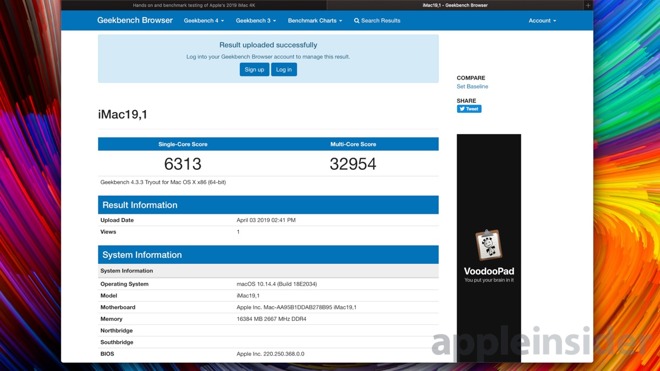Click the Result uploaded successfully message
660x371 pixels.
coord(268,45)
